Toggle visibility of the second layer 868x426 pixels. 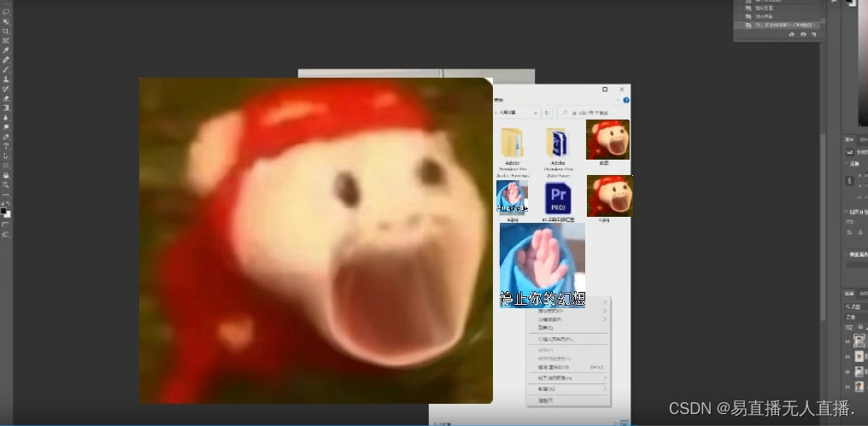pos(847,357)
